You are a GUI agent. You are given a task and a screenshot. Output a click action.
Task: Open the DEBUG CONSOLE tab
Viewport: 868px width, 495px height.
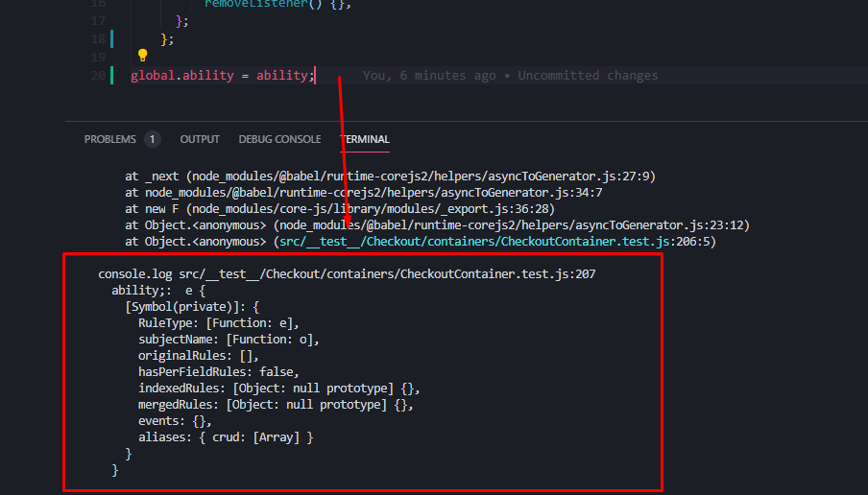pos(279,139)
